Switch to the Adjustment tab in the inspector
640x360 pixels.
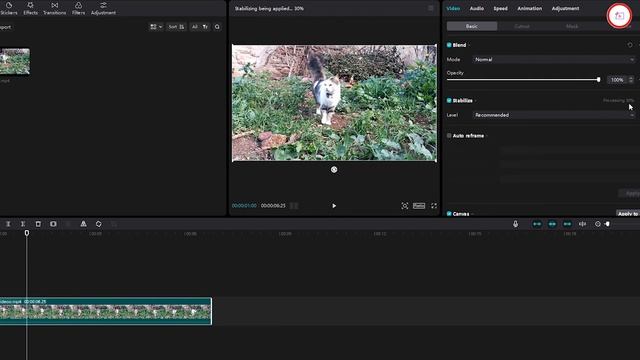pyautogui.click(x=565, y=8)
